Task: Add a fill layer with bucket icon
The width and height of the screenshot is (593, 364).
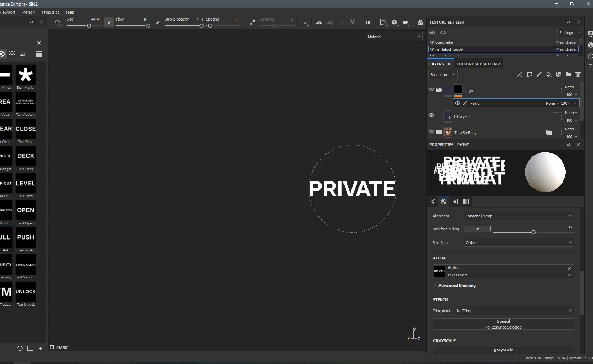Action: pyautogui.click(x=548, y=74)
